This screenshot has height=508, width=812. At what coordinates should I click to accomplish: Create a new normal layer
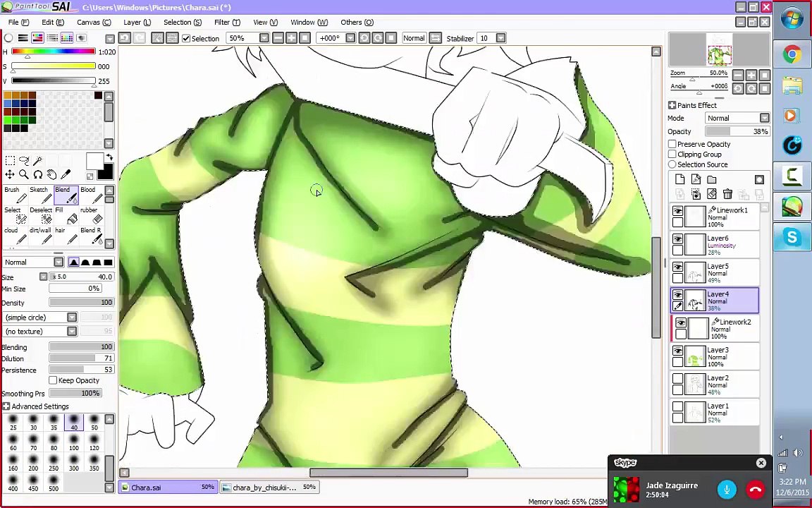click(x=680, y=180)
